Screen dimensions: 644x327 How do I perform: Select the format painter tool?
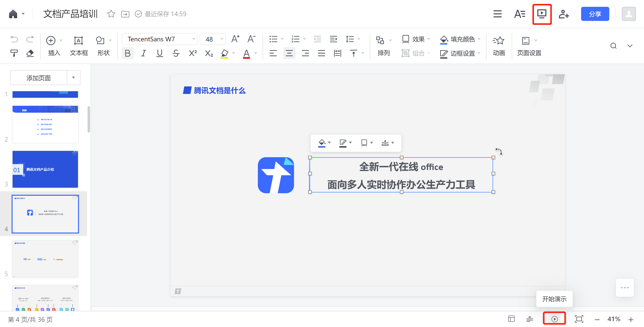click(14, 53)
